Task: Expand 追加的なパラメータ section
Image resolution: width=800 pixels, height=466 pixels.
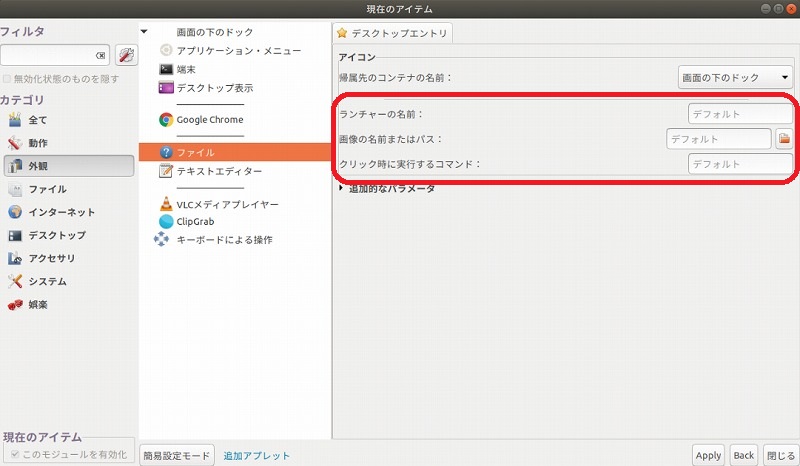Action: (341, 188)
